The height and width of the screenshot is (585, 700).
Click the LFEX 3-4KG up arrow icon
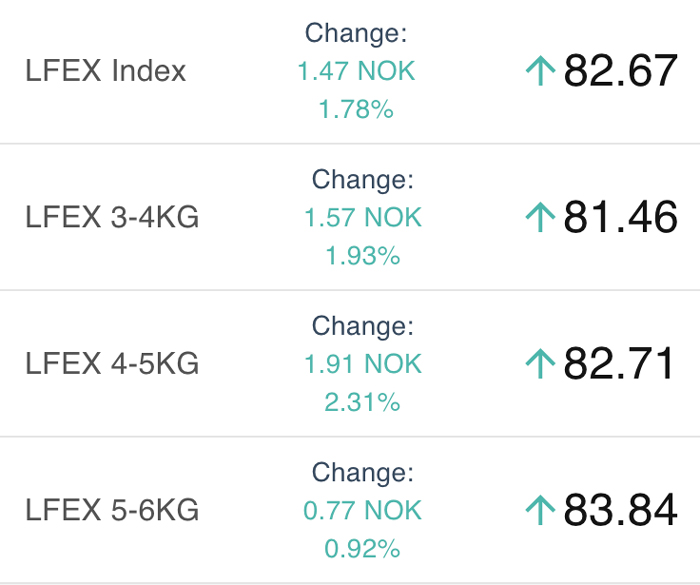point(540,217)
